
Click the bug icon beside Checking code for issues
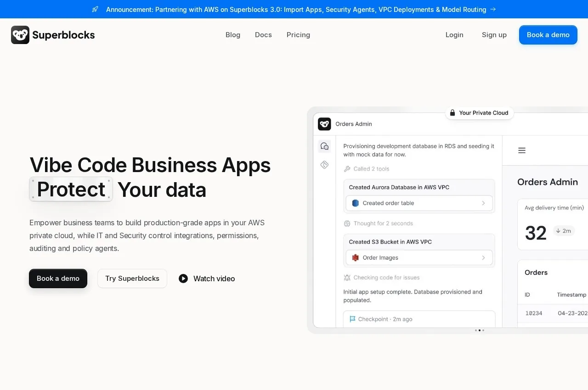(x=347, y=278)
